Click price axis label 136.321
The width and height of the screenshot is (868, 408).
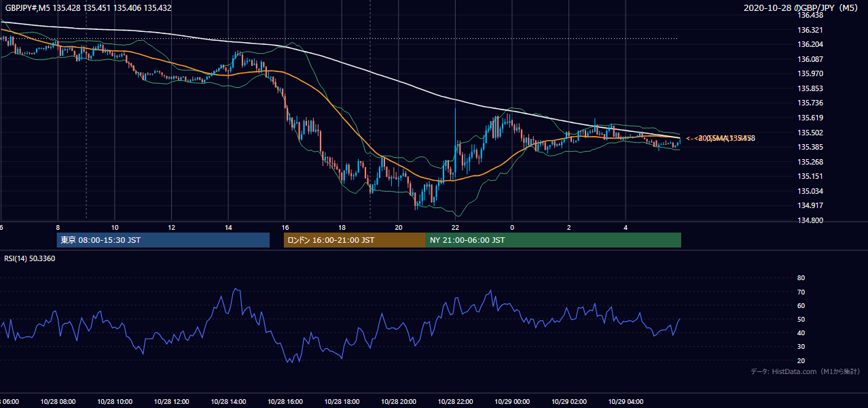810,30
